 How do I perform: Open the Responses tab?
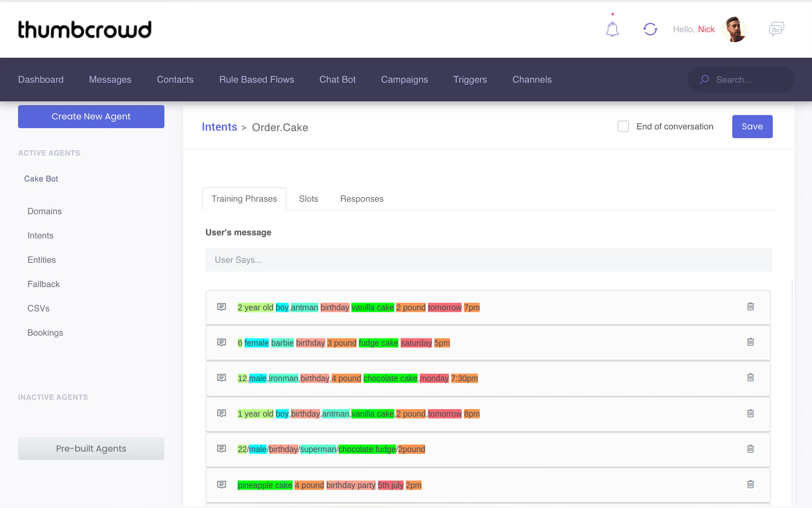362,199
